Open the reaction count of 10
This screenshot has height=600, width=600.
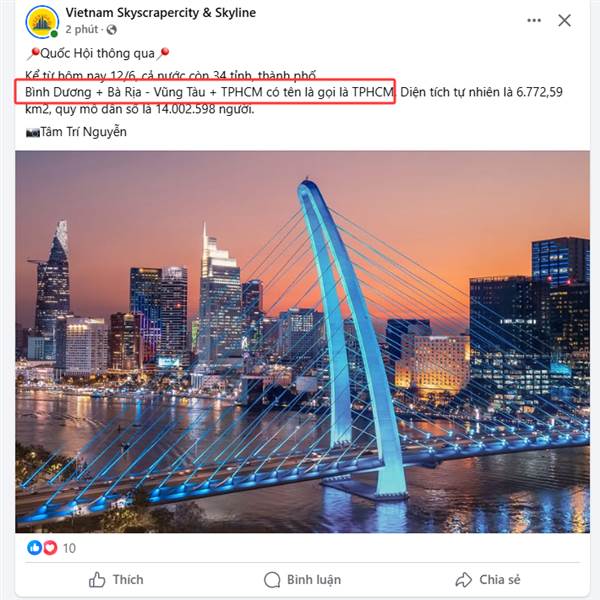point(69,548)
